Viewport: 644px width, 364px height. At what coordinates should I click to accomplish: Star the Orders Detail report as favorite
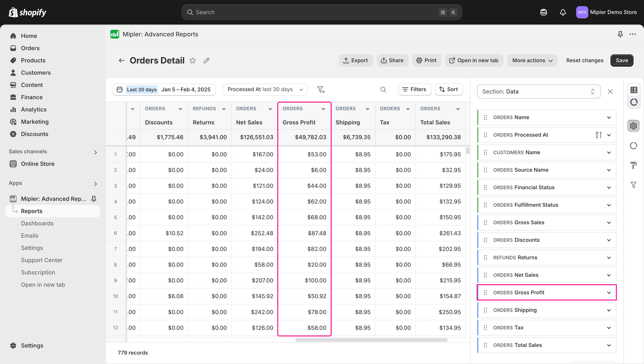point(192,60)
